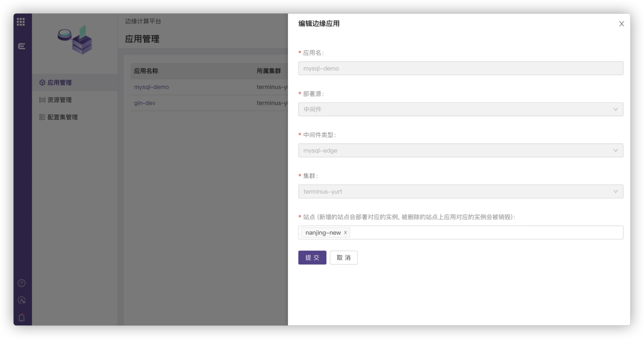Viewport: 644px width, 339px height.
Task: Open the help question mark icon
Action: coord(22,283)
